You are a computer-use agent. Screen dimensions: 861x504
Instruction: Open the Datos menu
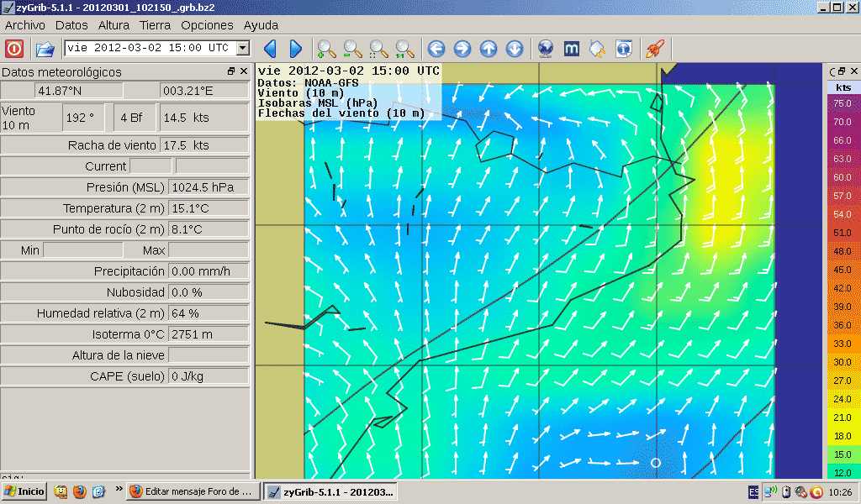(x=71, y=25)
